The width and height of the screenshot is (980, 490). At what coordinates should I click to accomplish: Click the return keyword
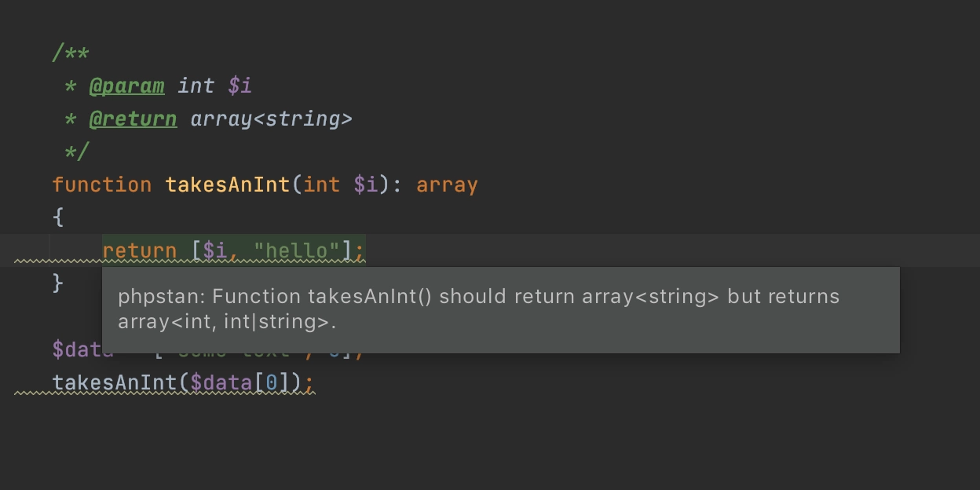tap(139, 251)
